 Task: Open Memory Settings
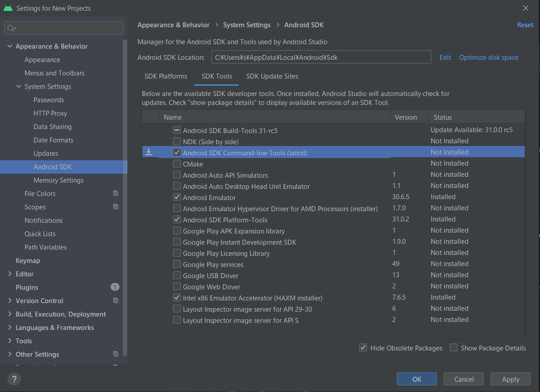[58, 180]
